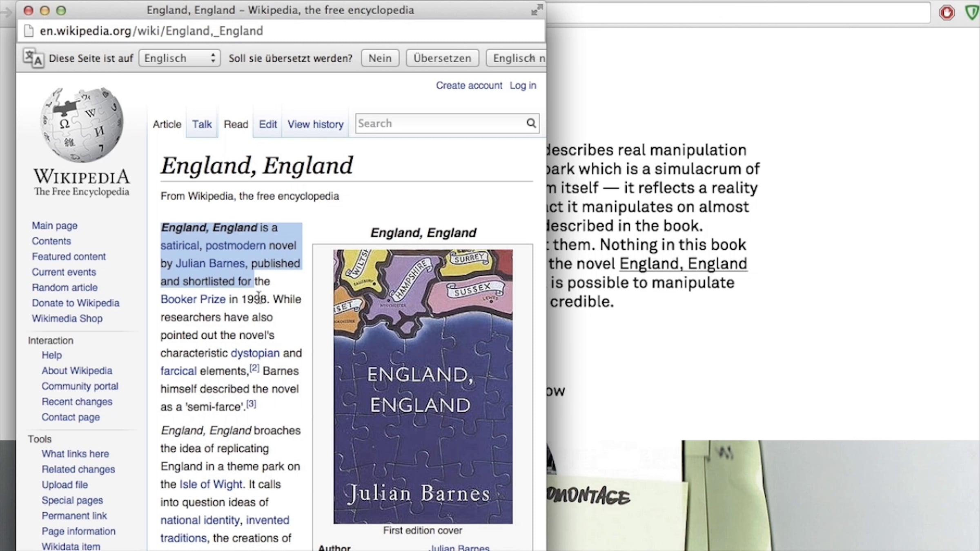This screenshot has width=980, height=551.
Task: Click the green shield extension icon
Action: 973,12
